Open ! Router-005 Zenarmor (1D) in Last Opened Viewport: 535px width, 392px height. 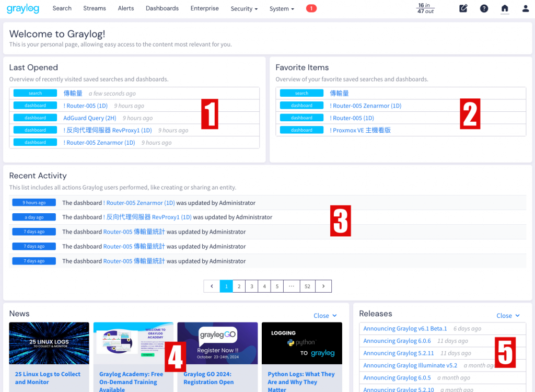tap(99, 143)
